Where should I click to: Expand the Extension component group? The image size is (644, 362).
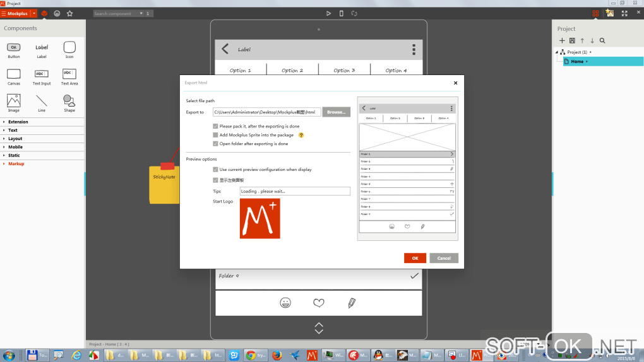pyautogui.click(x=42, y=122)
